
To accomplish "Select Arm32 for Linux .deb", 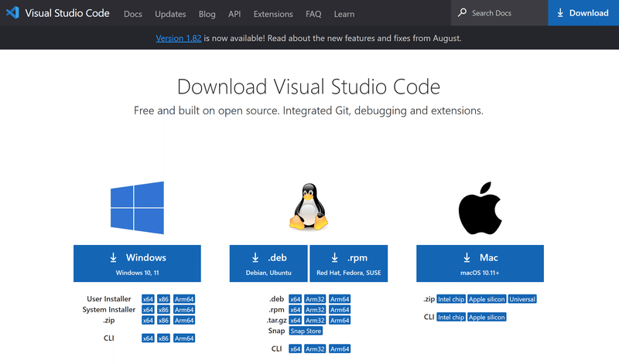I will click(315, 299).
